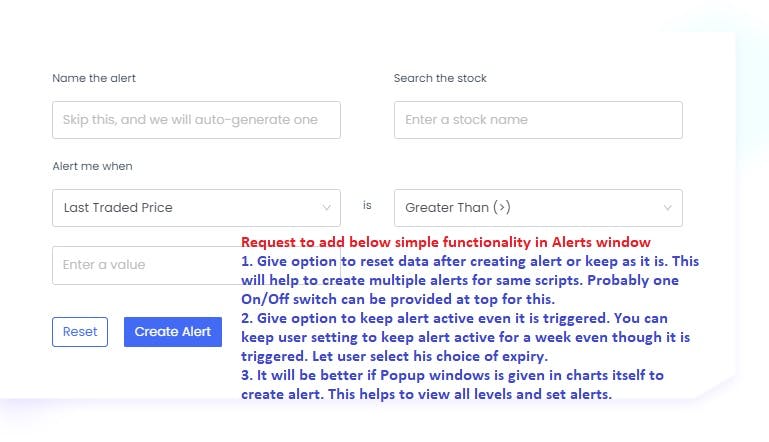Click the 'is' text between dropdowns
The height and width of the screenshot is (442, 769).
click(367, 205)
